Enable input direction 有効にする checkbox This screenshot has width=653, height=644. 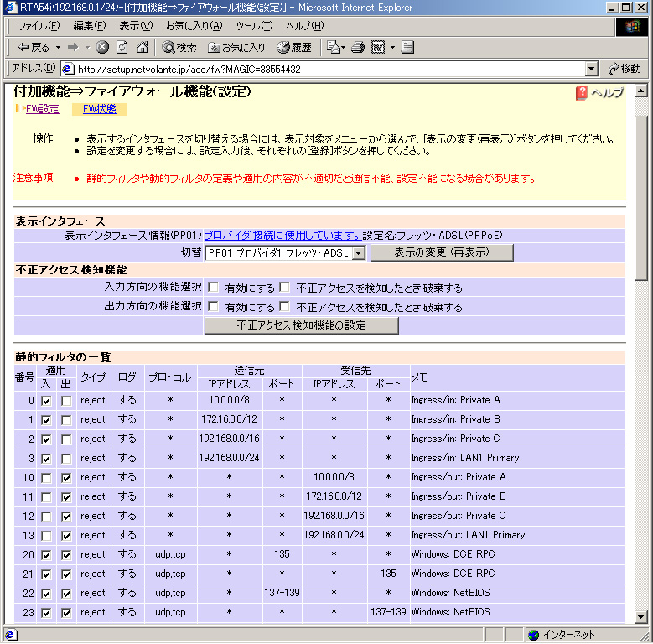click(x=213, y=288)
